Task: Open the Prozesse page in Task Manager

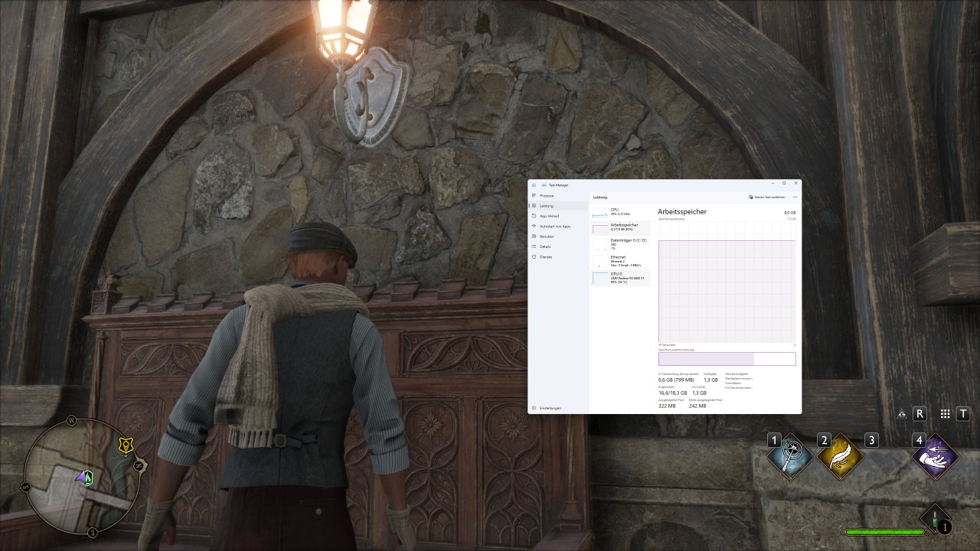Action: point(558,196)
